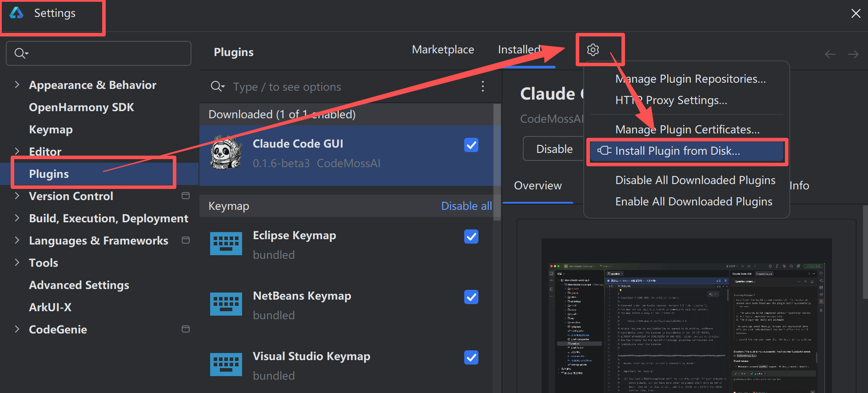This screenshot has height=393, width=868.
Task: Select the NetBeans Keymap plugin name
Action: 302,296
